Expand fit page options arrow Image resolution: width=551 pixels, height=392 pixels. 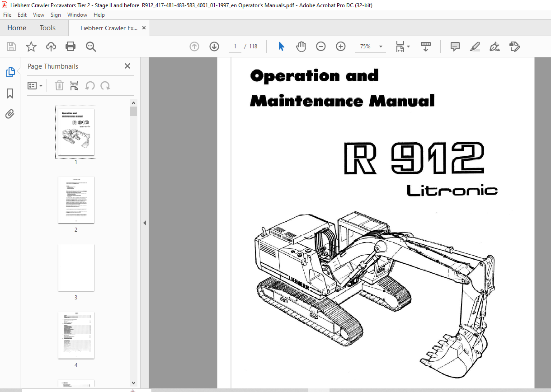tap(409, 47)
